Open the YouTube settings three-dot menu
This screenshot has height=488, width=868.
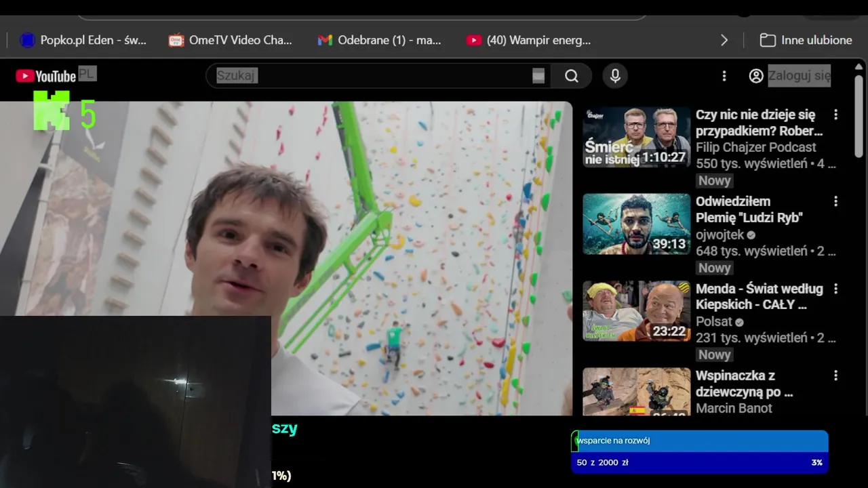pos(724,76)
